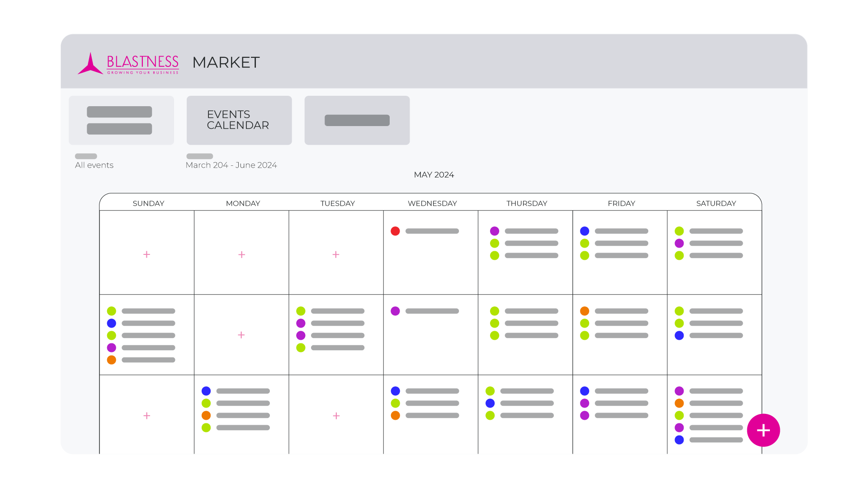Click the SATURDAY column header

[716, 203]
